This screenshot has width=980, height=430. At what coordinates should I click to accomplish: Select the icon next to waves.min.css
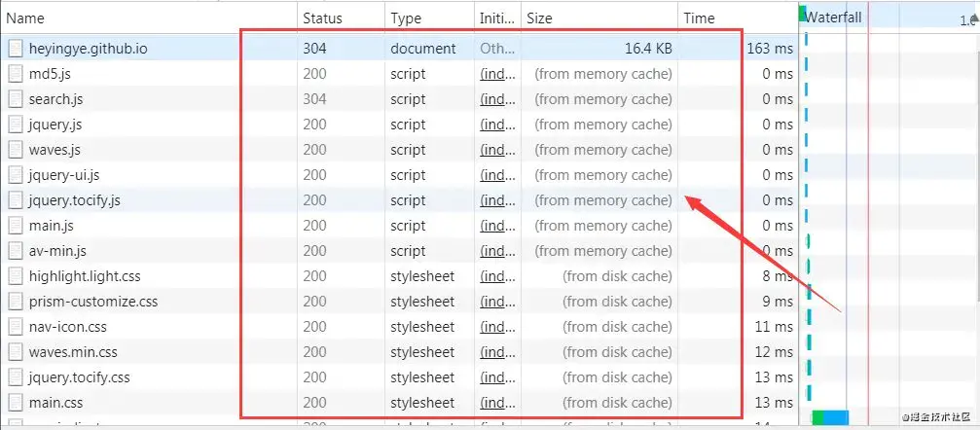point(16,352)
